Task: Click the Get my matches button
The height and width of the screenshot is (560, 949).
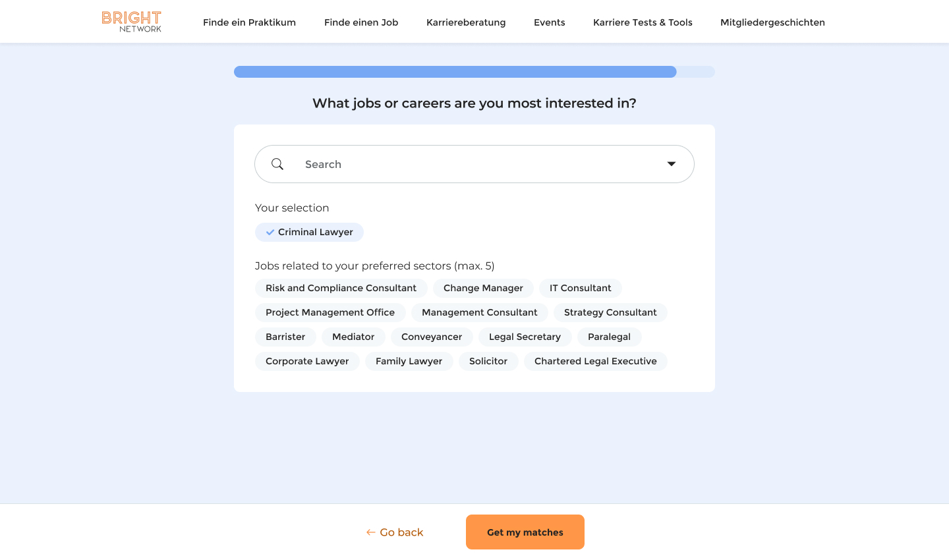Action: pyautogui.click(x=525, y=532)
